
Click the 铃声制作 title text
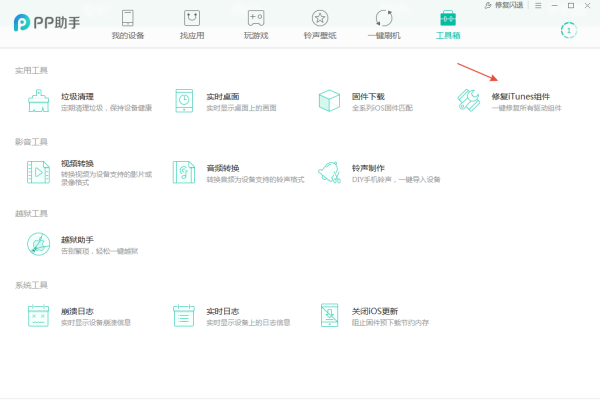pyautogui.click(x=368, y=168)
